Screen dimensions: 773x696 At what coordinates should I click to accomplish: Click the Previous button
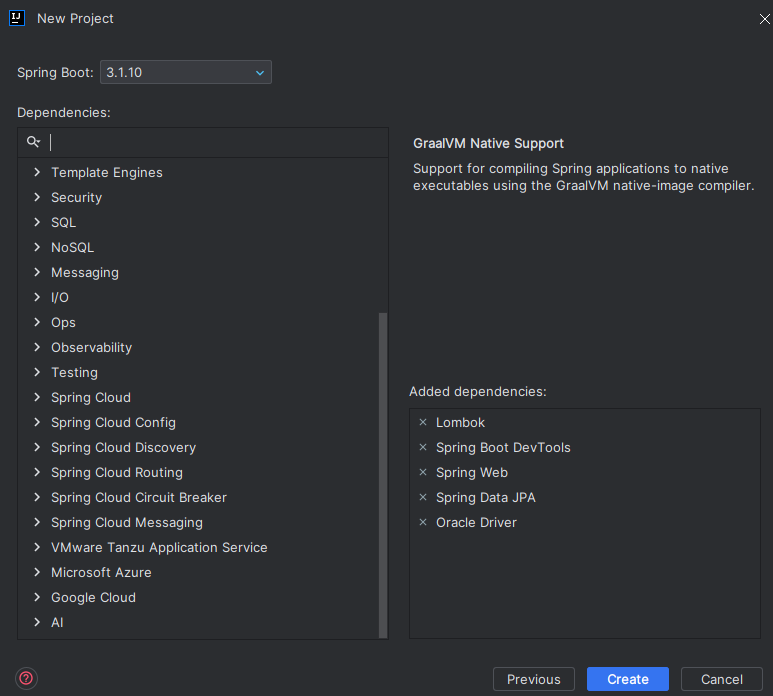point(533,679)
